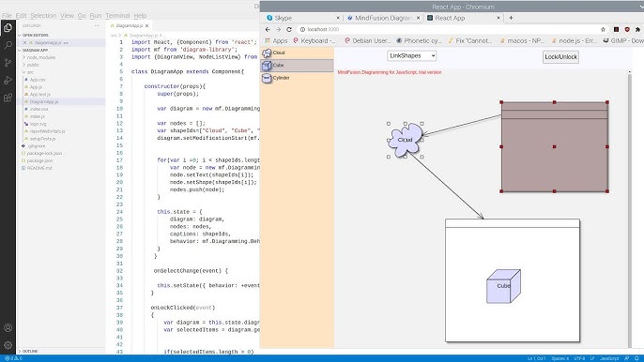Open the Manage gear in VS Code
The width and height of the screenshot is (644, 362).
[x=8, y=345]
